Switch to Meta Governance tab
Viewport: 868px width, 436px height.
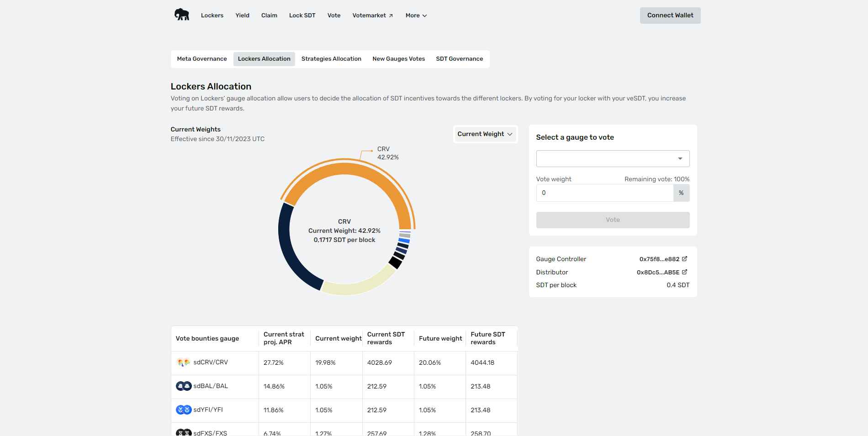click(x=202, y=59)
